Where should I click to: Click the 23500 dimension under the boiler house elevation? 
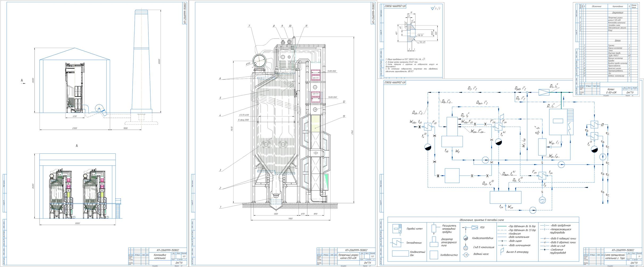[74, 128]
